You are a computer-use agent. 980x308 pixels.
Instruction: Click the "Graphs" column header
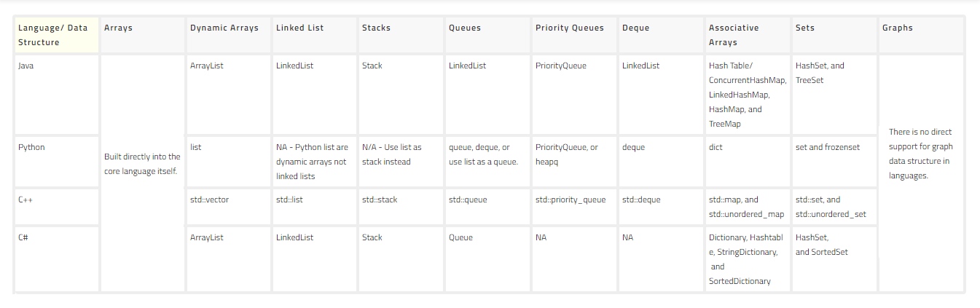tap(898, 28)
